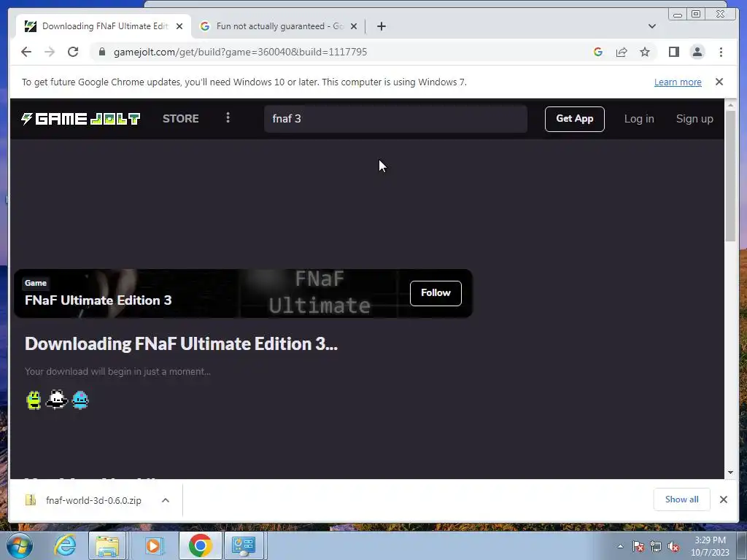Screen dimensions: 747x560
Task: Click the muted volume tray icon
Action: tap(673, 547)
